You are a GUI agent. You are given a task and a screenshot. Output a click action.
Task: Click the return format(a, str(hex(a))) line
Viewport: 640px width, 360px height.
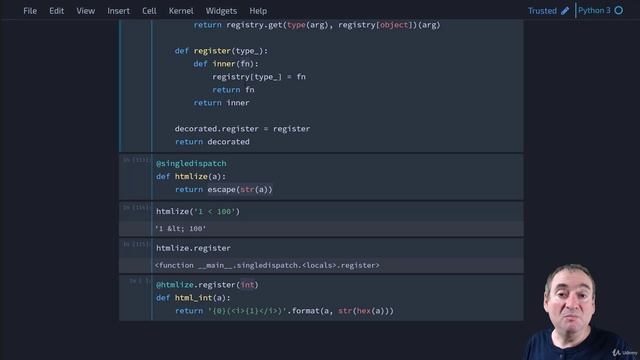tap(284, 311)
